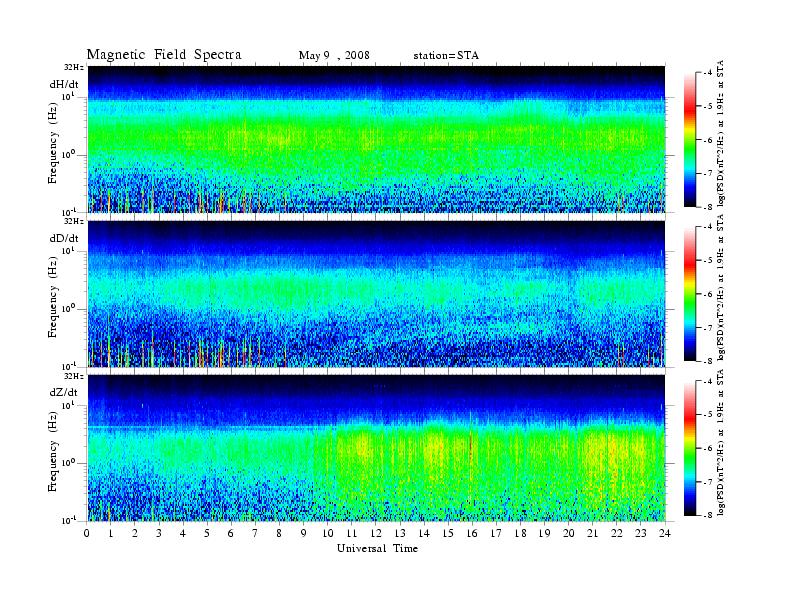Image resolution: width=792 pixels, height=612 pixels.
Task: Click the 10^1 frequency tick of the dD/dt panel
Action: pos(68,251)
